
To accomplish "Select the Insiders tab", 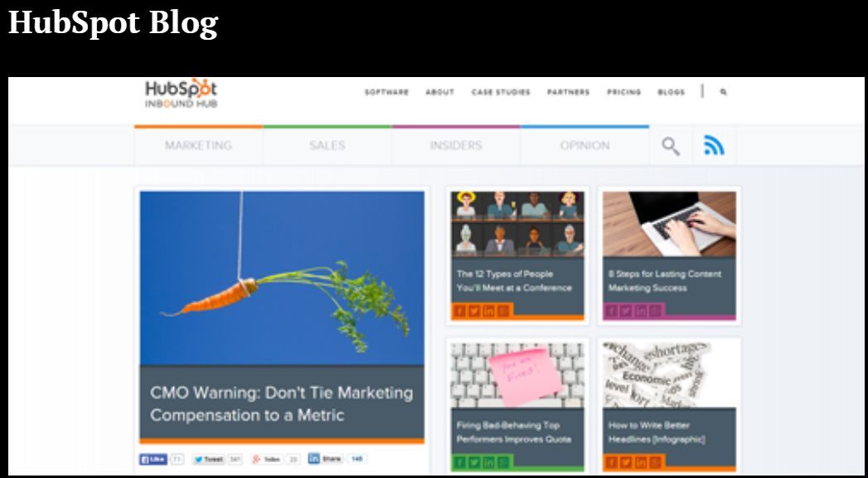I will pos(456,146).
